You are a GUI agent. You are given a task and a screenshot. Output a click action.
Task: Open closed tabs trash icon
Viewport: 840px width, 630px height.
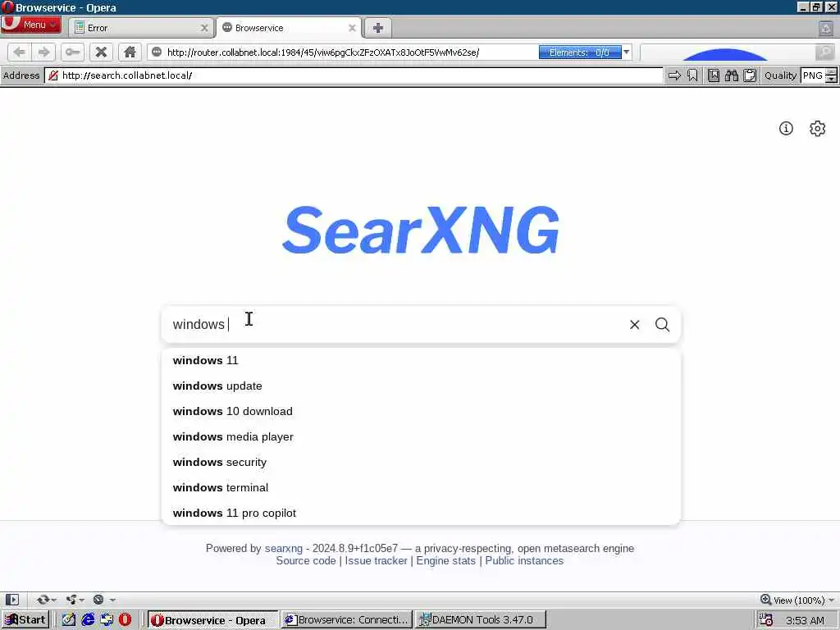point(826,28)
